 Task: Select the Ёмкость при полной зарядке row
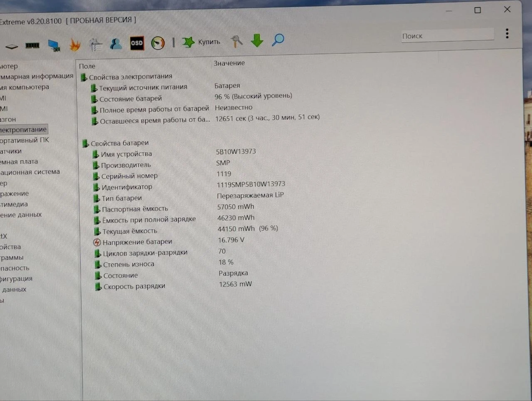coord(175,219)
